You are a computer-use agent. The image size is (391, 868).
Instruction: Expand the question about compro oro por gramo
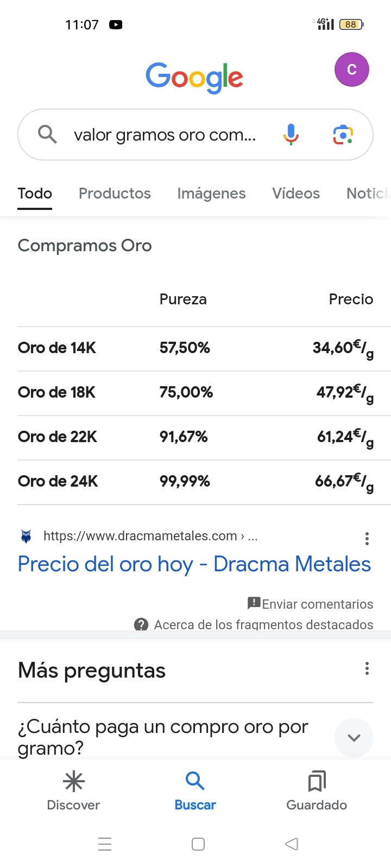point(354,738)
